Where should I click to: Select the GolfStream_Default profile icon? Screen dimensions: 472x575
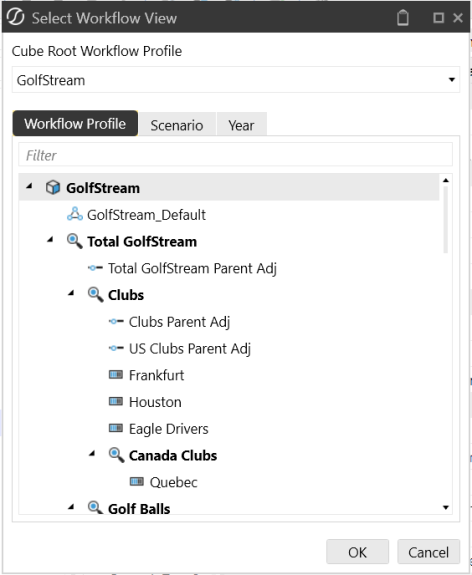click(75, 214)
